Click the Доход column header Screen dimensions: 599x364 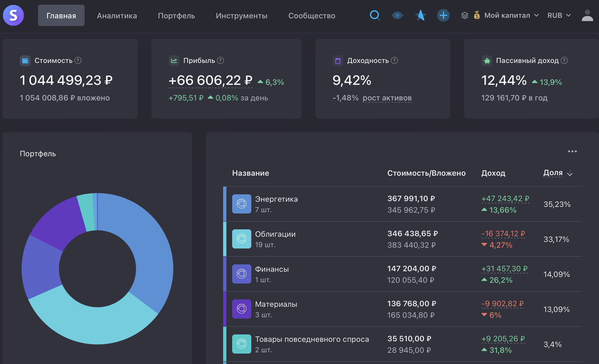(x=493, y=173)
